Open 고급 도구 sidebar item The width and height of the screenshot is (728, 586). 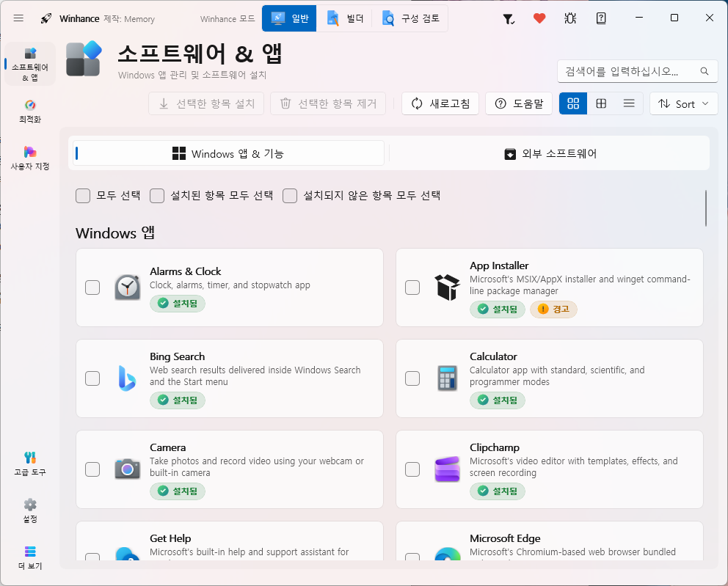[x=30, y=464]
